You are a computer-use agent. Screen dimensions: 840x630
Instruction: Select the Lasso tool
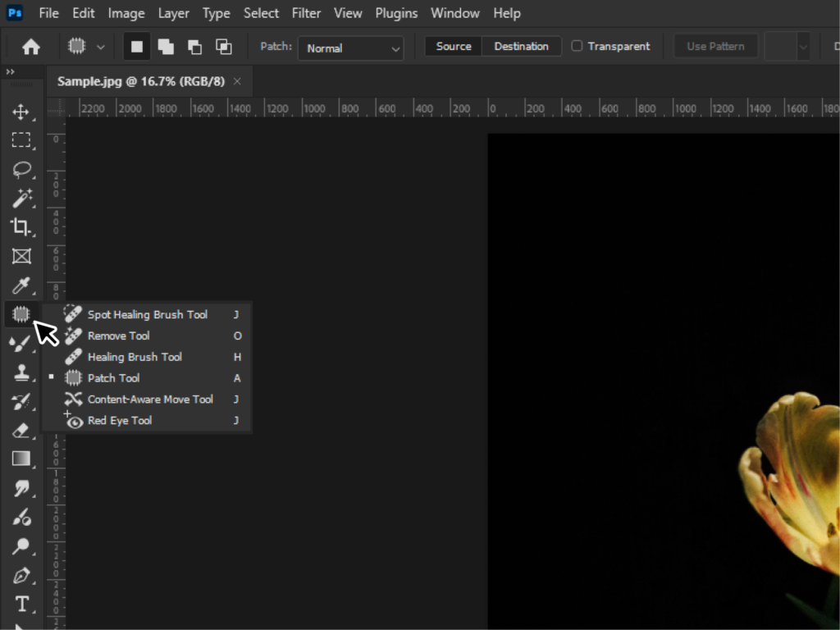pyautogui.click(x=22, y=170)
